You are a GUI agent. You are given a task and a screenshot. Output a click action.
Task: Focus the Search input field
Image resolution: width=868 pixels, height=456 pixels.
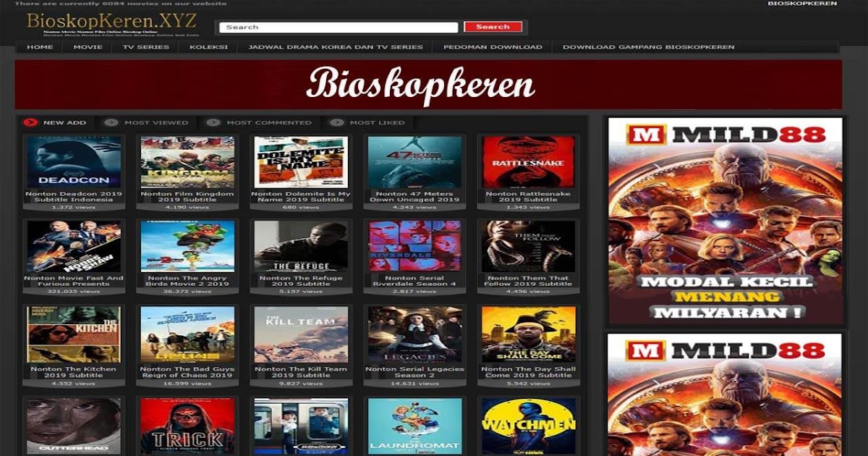[339, 27]
